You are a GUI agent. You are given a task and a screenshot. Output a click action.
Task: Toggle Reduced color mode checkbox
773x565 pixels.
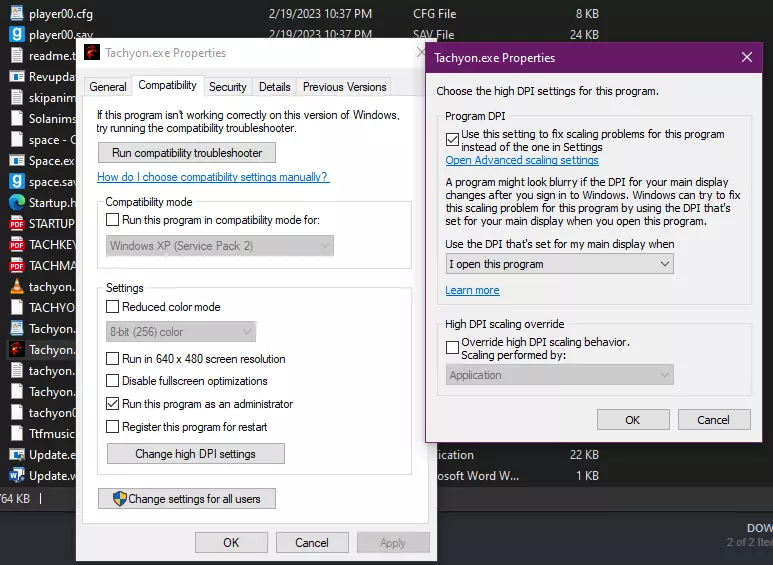tap(112, 307)
